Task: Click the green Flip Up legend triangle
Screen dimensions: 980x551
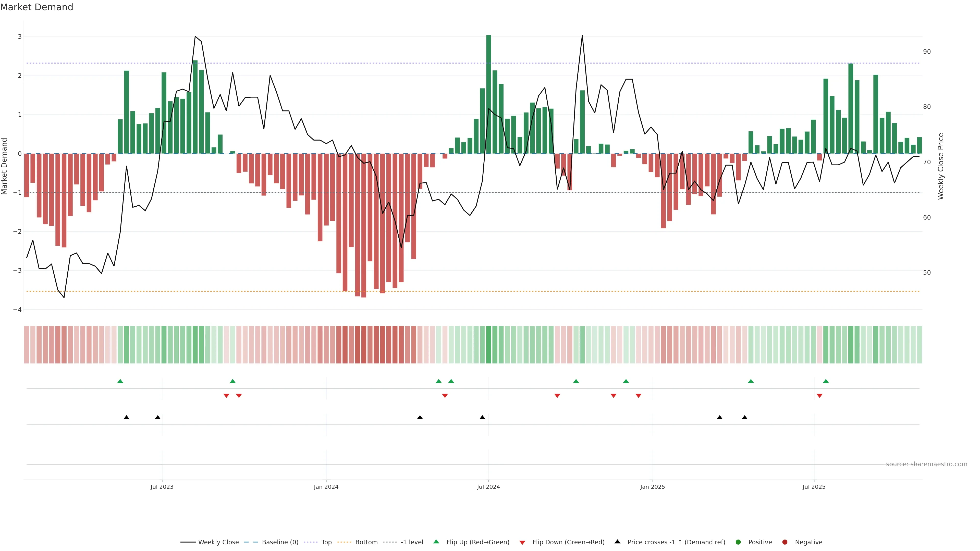Action: tap(436, 542)
